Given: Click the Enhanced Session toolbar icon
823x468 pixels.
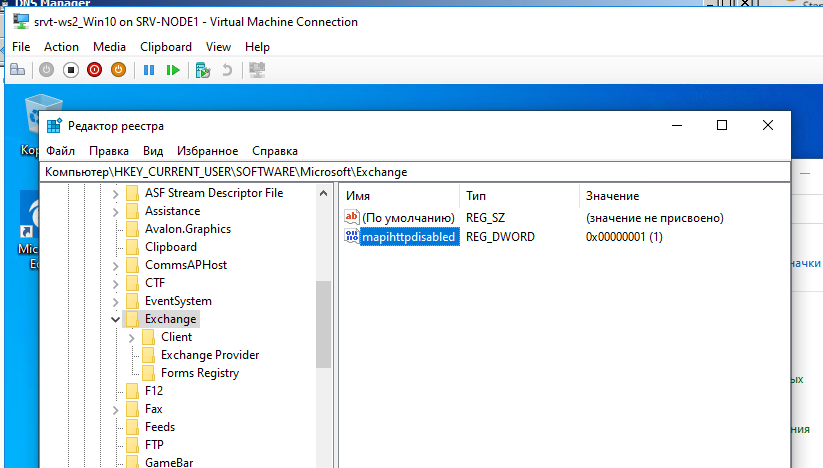Looking at the screenshot, I should coord(257,70).
